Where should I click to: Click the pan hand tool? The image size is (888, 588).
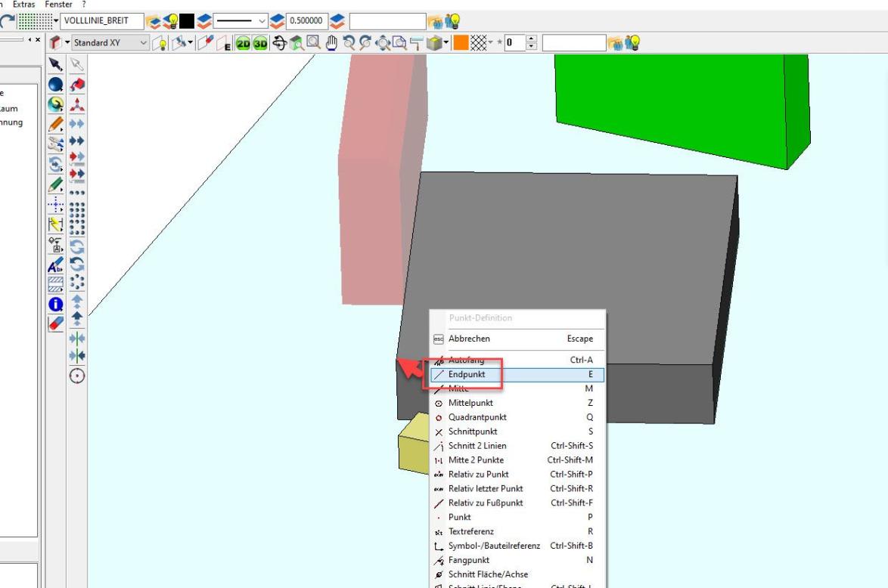pyautogui.click(x=331, y=43)
